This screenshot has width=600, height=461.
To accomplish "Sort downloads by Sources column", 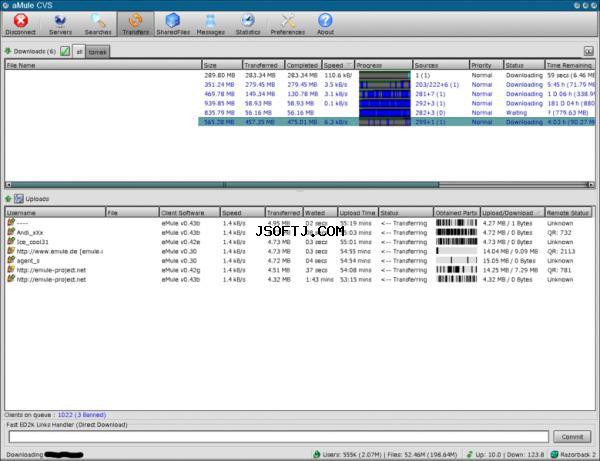I will pyautogui.click(x=441, y=65).
